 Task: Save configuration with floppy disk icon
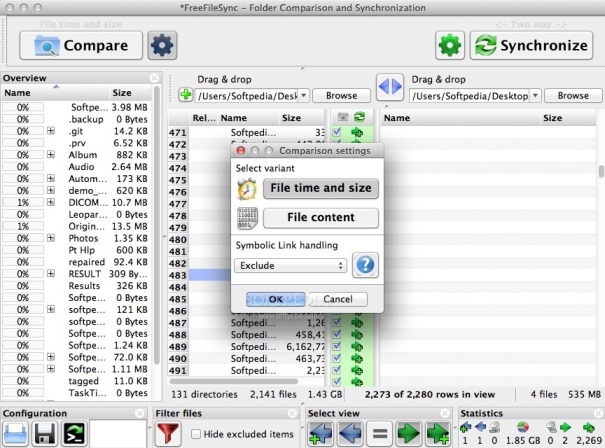point(44,434)
